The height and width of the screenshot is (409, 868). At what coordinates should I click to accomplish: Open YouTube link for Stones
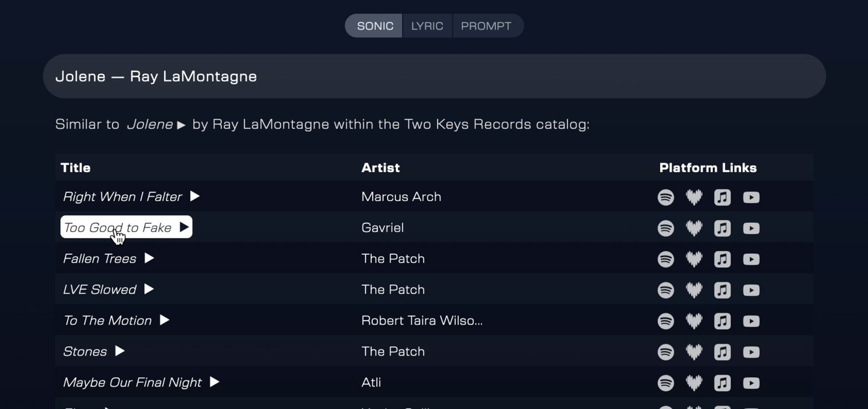751,352
